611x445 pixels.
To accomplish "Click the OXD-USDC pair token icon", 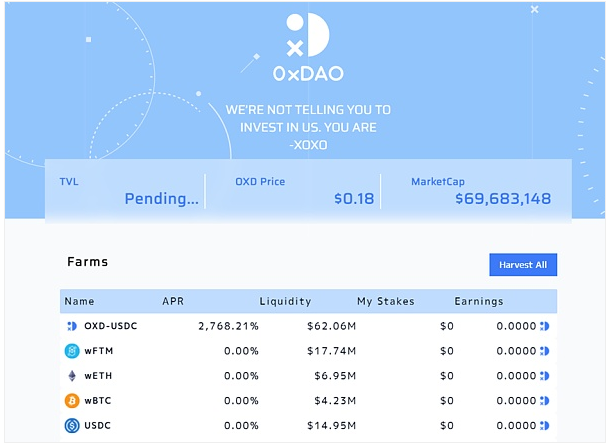I will click(x=72, y=326).
